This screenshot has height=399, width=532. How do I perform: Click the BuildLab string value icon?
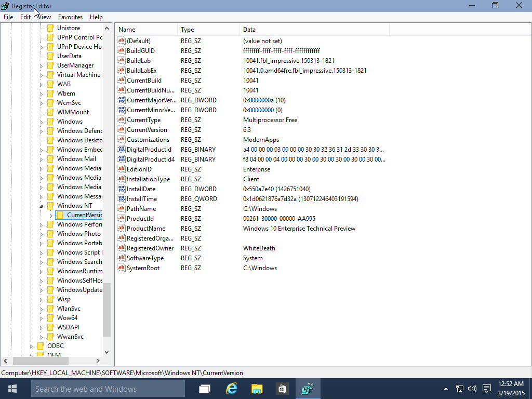122,60
